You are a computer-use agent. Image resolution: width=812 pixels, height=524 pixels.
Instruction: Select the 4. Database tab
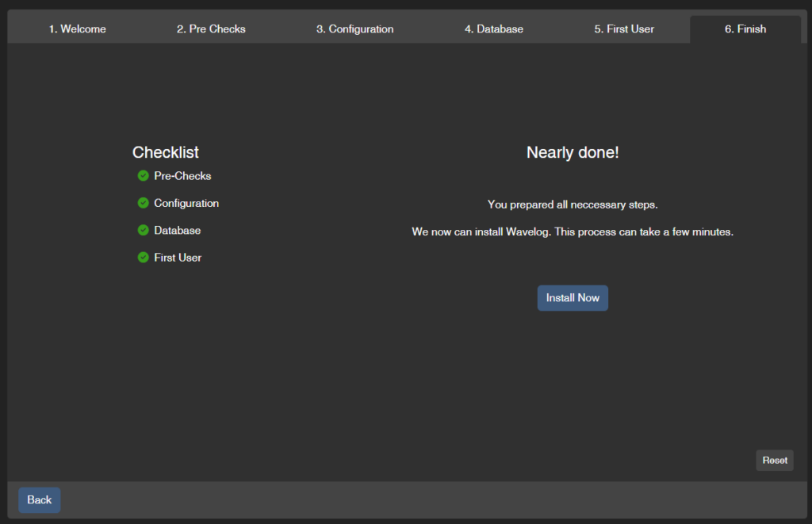493,29
